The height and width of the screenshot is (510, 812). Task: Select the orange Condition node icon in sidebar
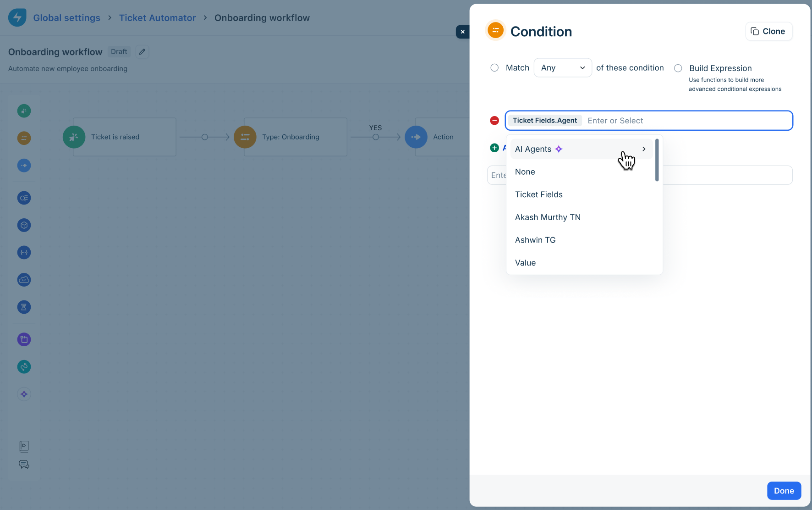tap(24, 138)
